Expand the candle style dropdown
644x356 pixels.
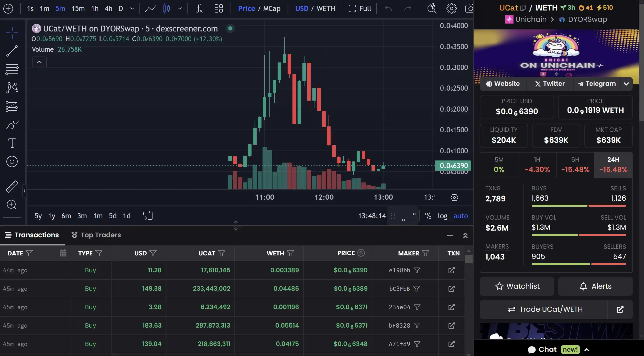tap(180, 8)
